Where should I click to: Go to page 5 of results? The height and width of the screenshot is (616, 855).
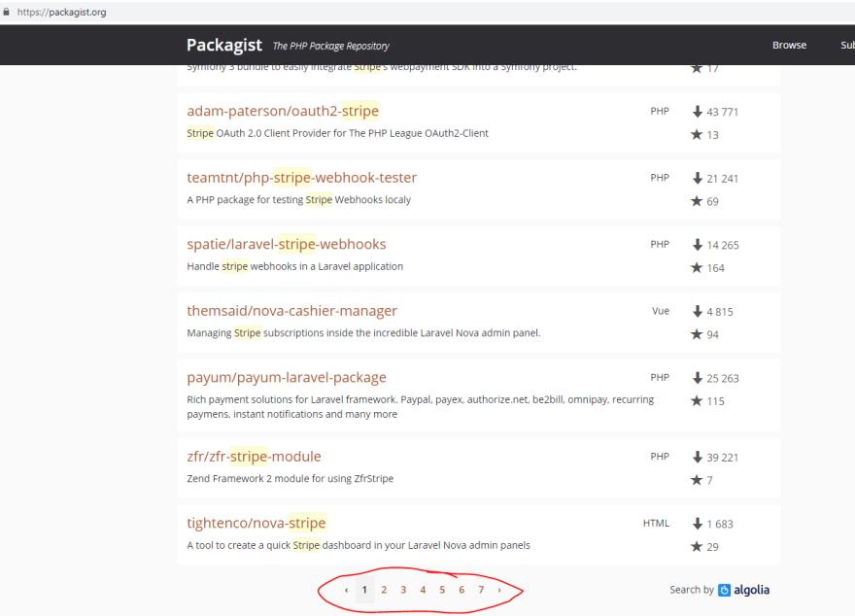442,590
